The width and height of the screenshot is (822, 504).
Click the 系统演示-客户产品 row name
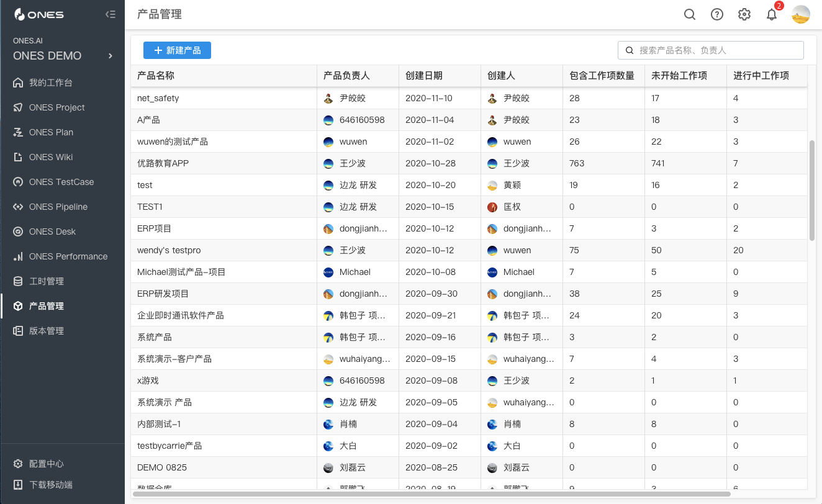click(x=174, y=359)
